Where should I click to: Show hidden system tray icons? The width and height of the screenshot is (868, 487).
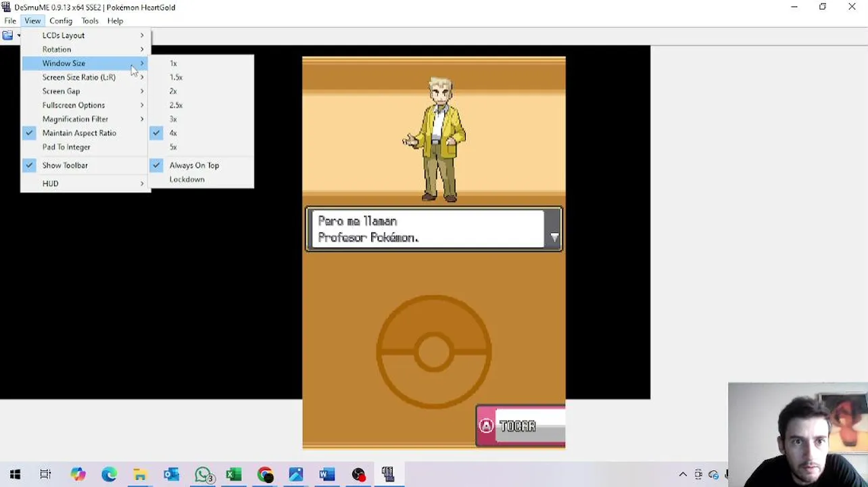point(683,475)
